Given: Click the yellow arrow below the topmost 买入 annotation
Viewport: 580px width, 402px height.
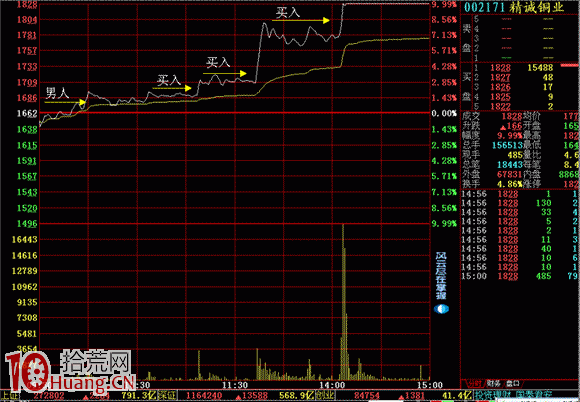Looking at the screenshot, I should (x=301, y=20).
